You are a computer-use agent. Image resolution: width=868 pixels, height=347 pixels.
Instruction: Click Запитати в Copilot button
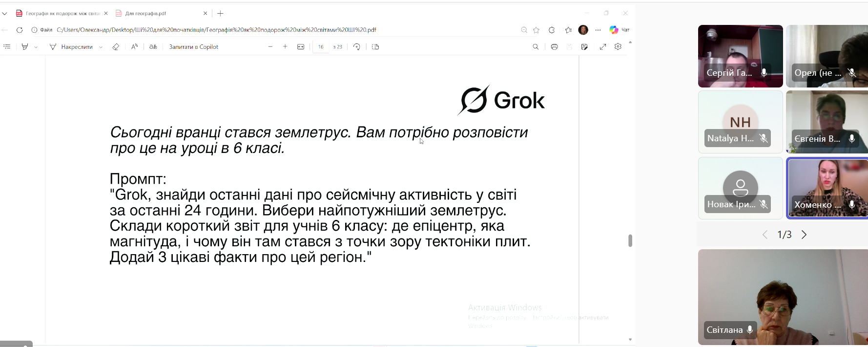tap(193, 47)
